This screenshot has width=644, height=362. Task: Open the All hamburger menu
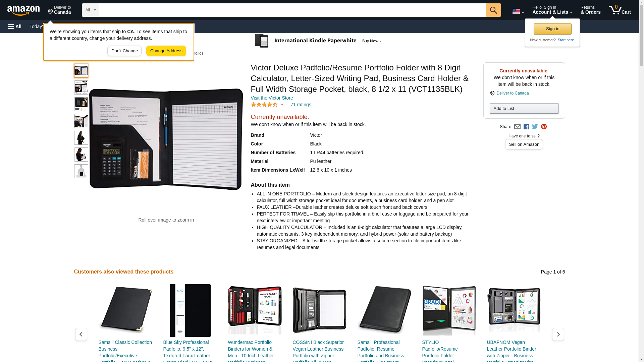15,26
